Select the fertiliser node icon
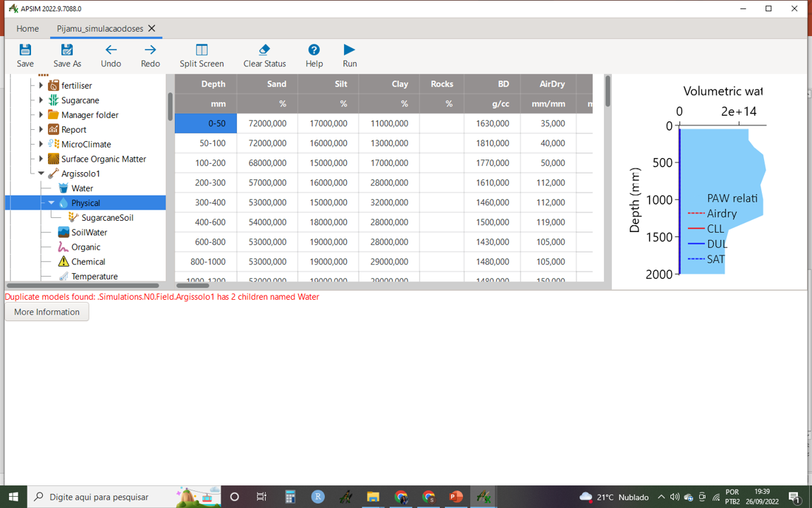812x508 pixels. pos(54,85)
